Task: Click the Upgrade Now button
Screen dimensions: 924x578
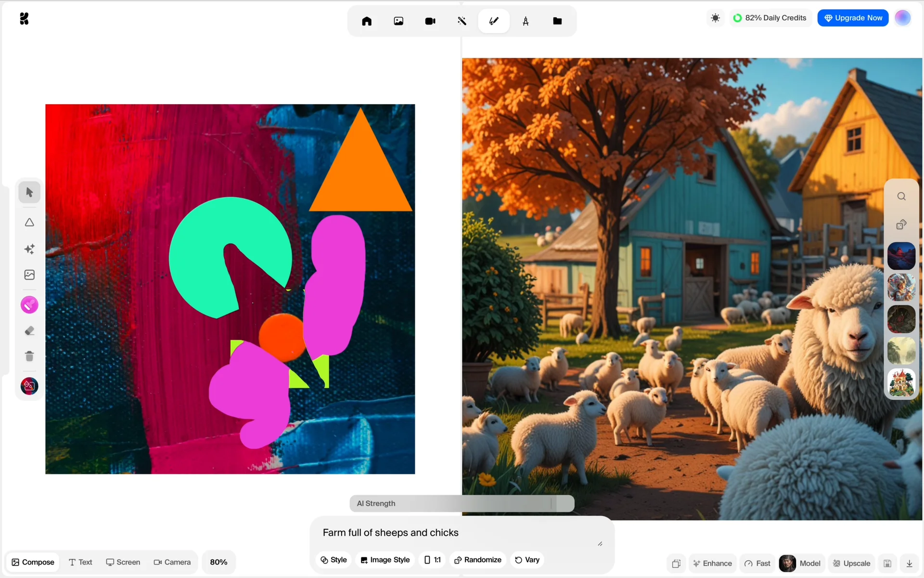Action: pos(853,18)
